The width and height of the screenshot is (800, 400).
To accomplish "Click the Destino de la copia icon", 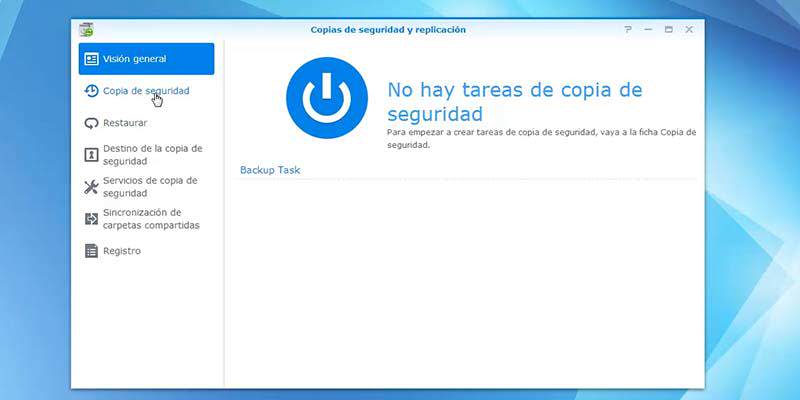I will click(91, 155).
